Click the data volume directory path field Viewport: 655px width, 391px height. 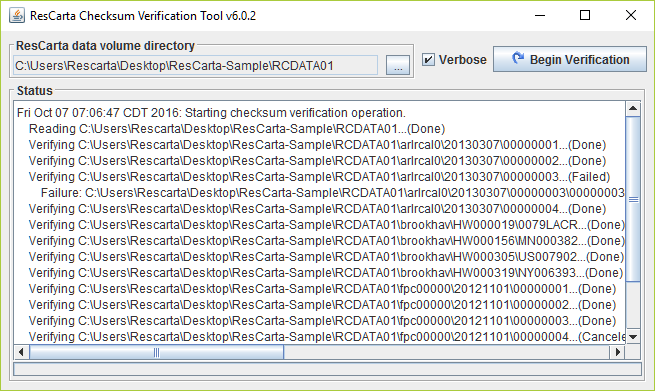coord(195,66)
